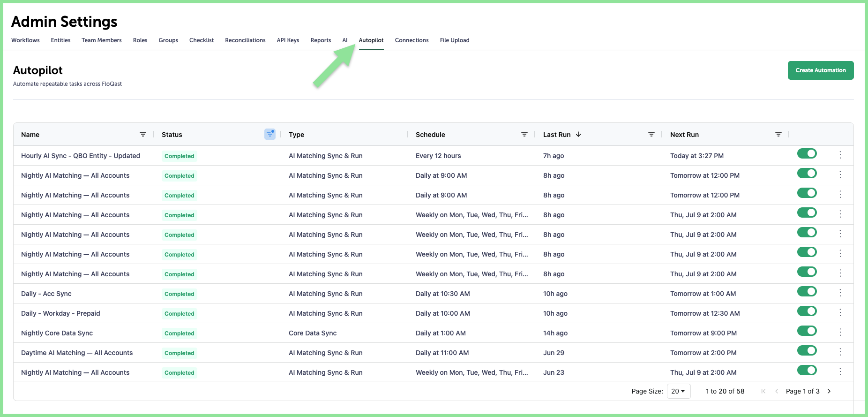Image resolution: width=868 pixels, height=417 pixels.
Task: Click the active Status column filter icon
Action: click(x=270, y=134)
